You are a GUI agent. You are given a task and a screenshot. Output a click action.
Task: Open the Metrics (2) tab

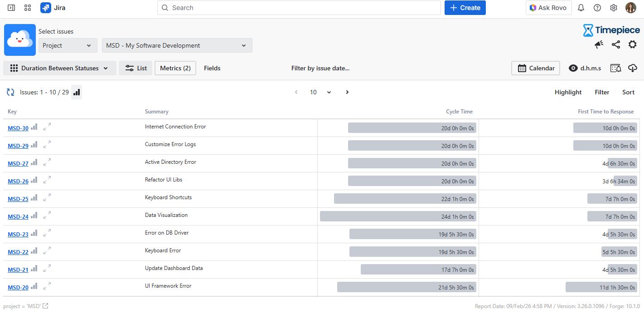[x=175, y=68]
